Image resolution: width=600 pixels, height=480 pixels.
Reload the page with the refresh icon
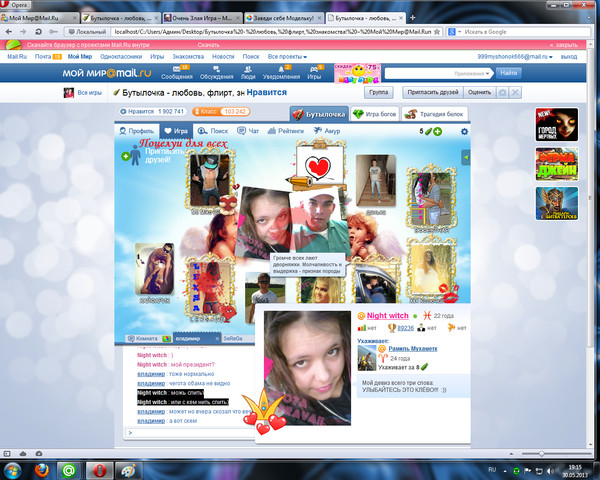[x=38, y=32]
